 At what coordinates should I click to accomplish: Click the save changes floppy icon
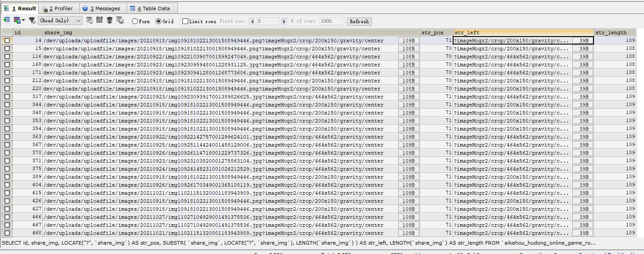point(99,20)
